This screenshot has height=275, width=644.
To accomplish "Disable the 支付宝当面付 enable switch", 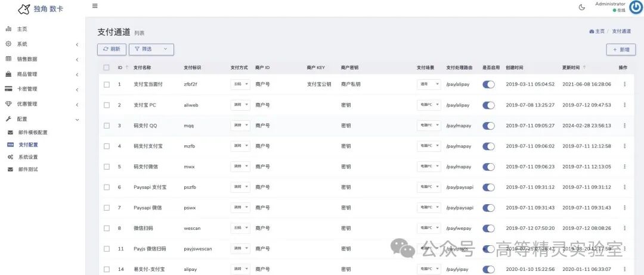I will click(488, 85).
